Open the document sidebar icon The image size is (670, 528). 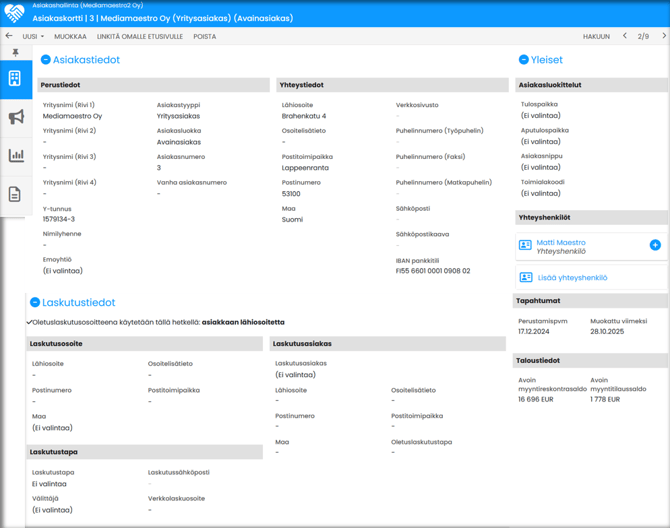15,194
